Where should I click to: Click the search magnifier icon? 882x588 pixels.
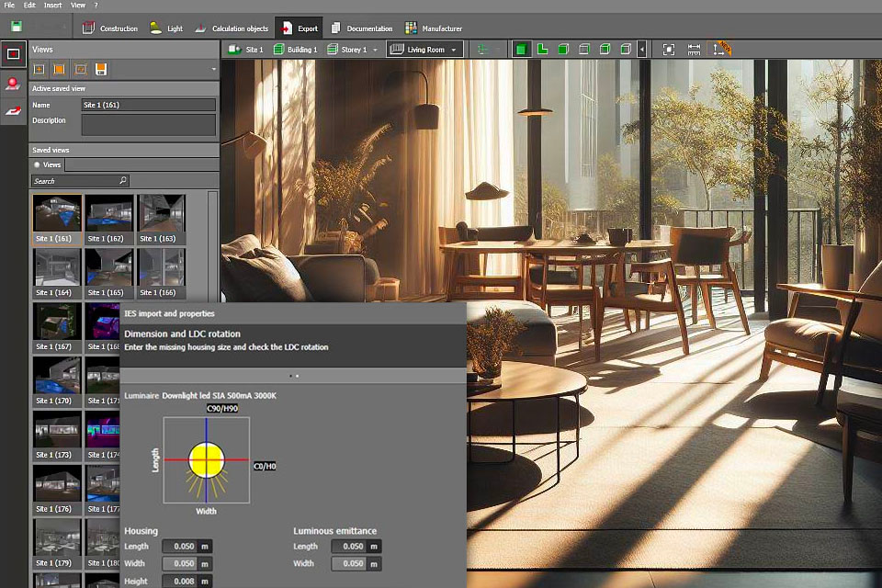[x=124, y=181]
